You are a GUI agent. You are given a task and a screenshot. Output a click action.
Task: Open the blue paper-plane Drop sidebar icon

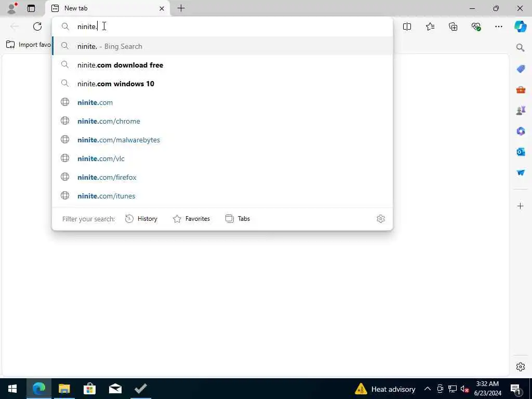[521, 172]
